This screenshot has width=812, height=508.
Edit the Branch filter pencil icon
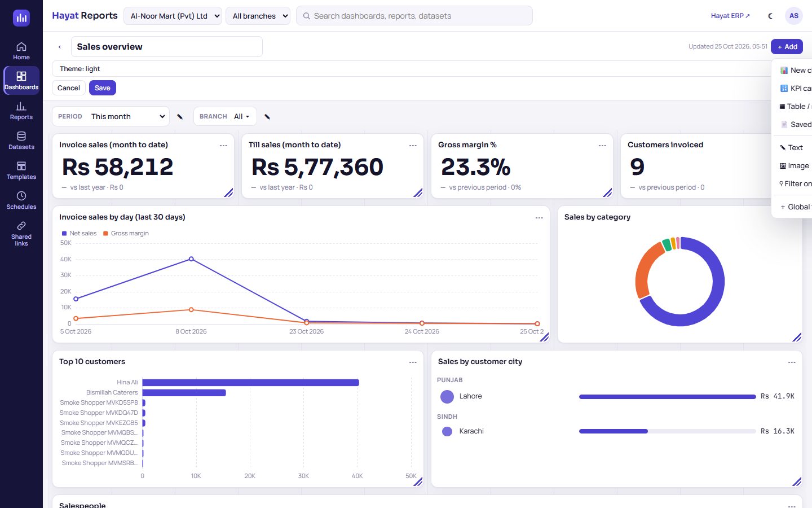[267, 117]
